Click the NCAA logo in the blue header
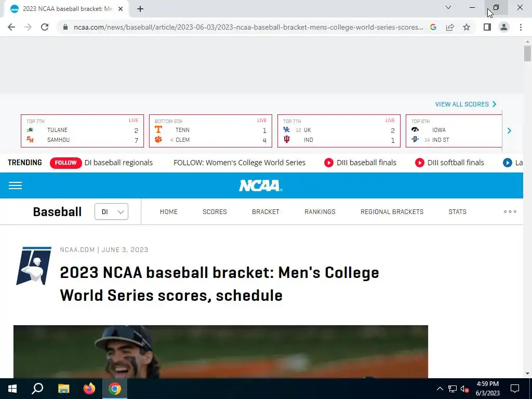 tap(261, 185)
